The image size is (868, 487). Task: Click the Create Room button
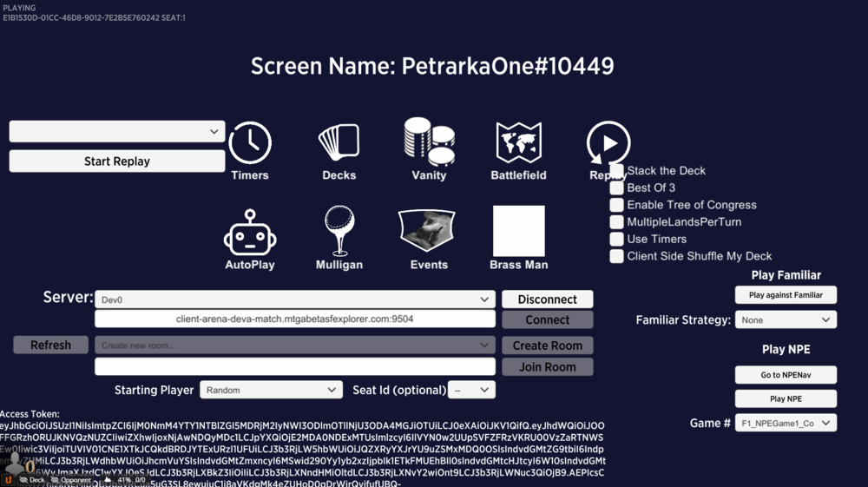pos(547,346)
